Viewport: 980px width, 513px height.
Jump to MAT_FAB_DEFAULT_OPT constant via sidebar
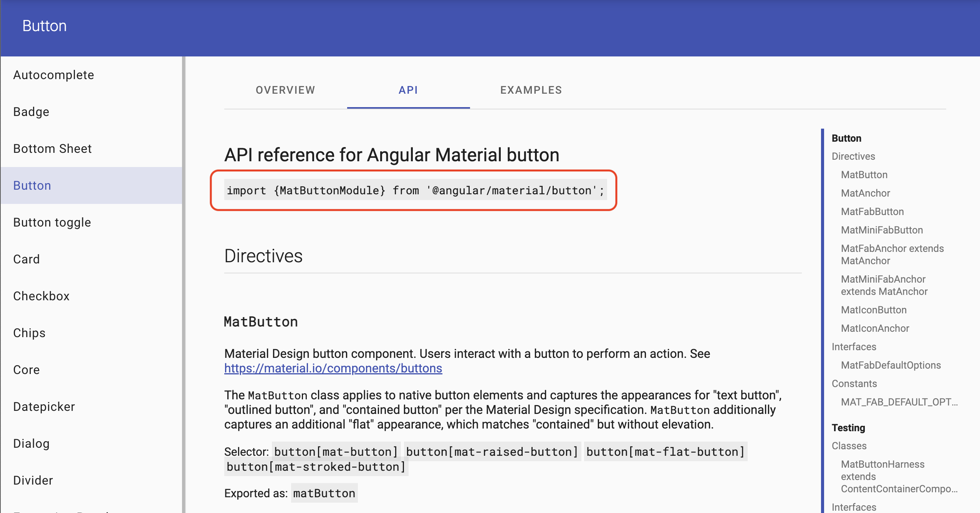899,402
